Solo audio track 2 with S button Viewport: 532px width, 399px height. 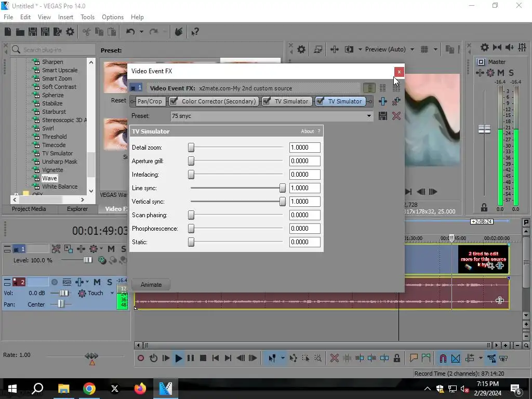(x=109, y=282)
